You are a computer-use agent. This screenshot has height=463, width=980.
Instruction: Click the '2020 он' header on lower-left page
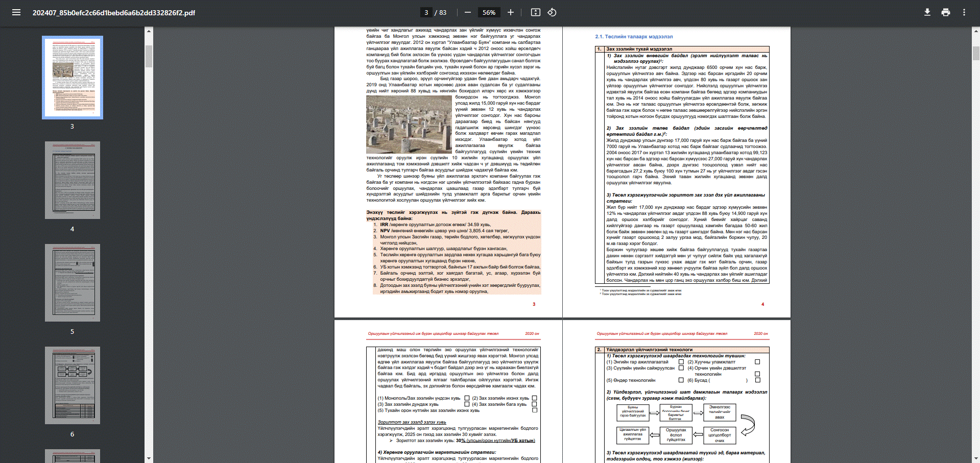pos(532,334)
